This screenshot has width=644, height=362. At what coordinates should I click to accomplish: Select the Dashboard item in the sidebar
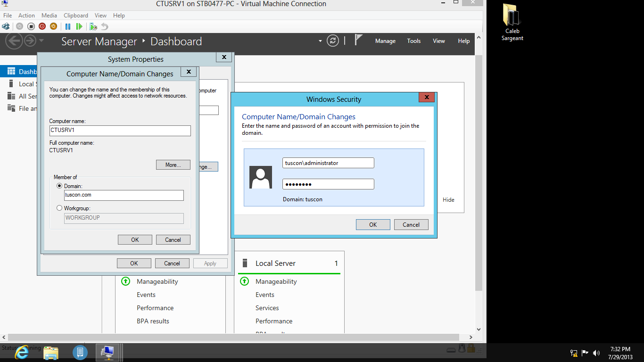(x=19, y=72)
